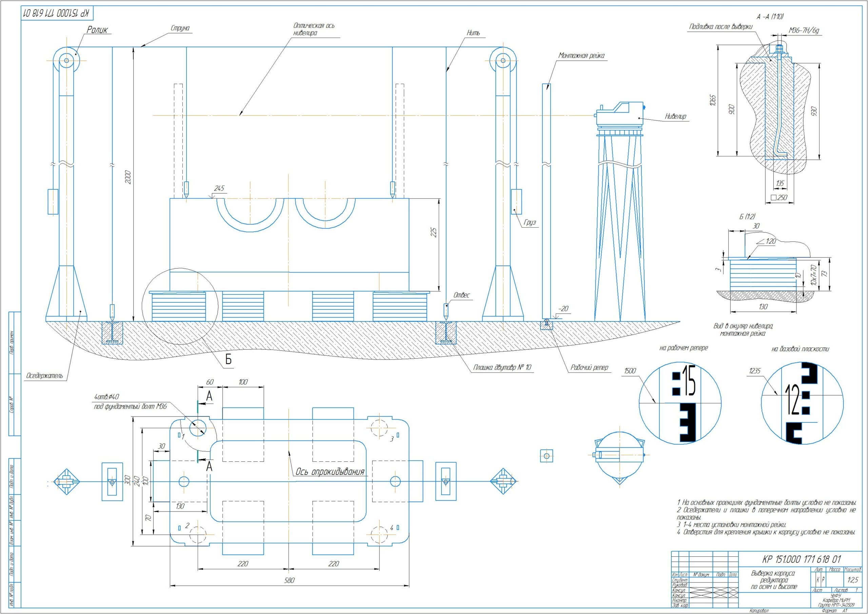Select 'Подливка после выверки' annotation
Screen dimensions: 868x614
click(x=721, y=26)
